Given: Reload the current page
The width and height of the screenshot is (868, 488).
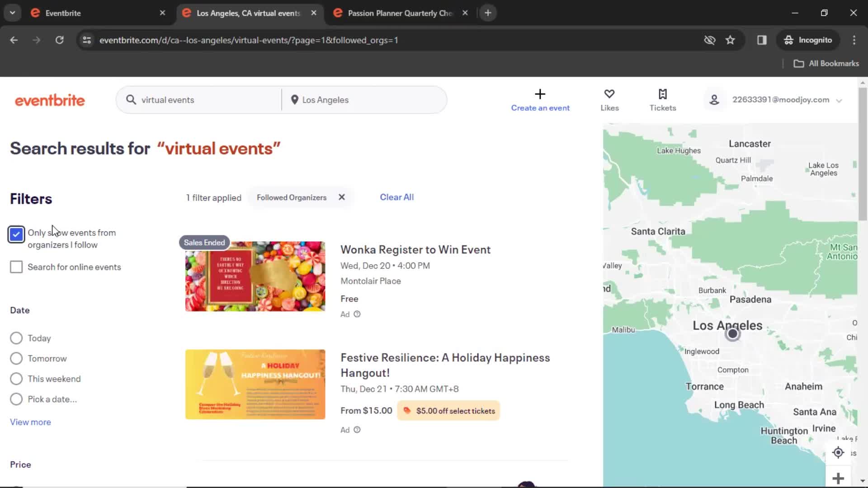Looking at the screenshot, I should pyautogui.click(x=59, y=40).
